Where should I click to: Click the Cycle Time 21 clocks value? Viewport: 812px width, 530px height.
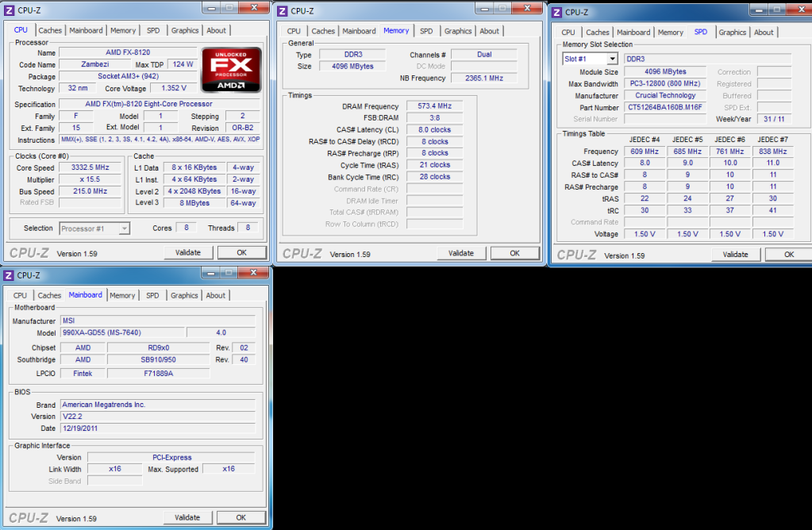tap(434, 165)
